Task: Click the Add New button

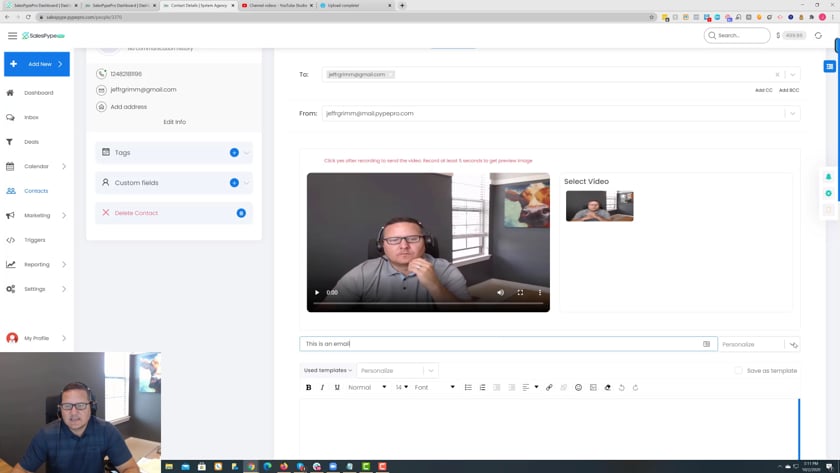Action: (x=37, y=64)
